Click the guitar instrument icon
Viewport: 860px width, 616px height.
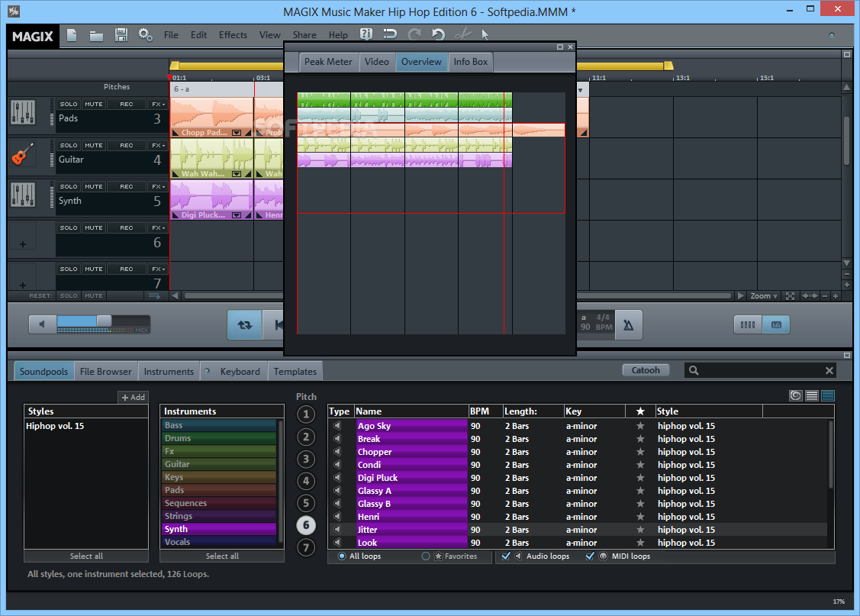[23, 153]
